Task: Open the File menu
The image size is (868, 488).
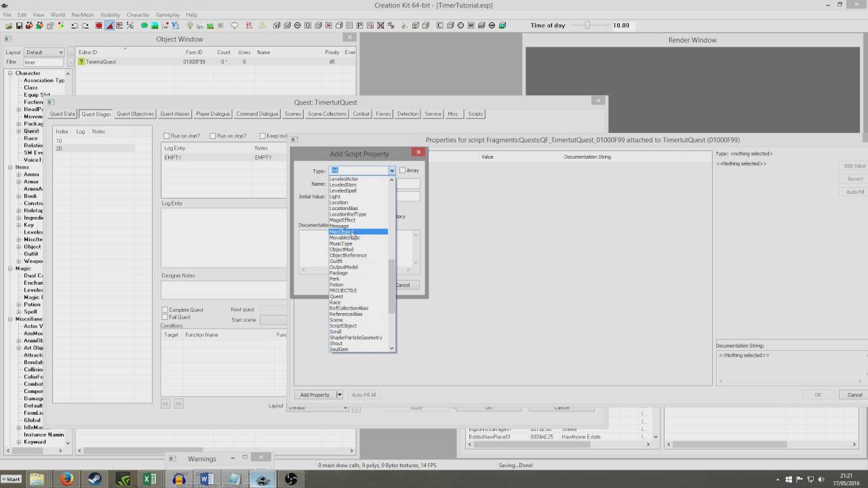Action: point(7,14)
